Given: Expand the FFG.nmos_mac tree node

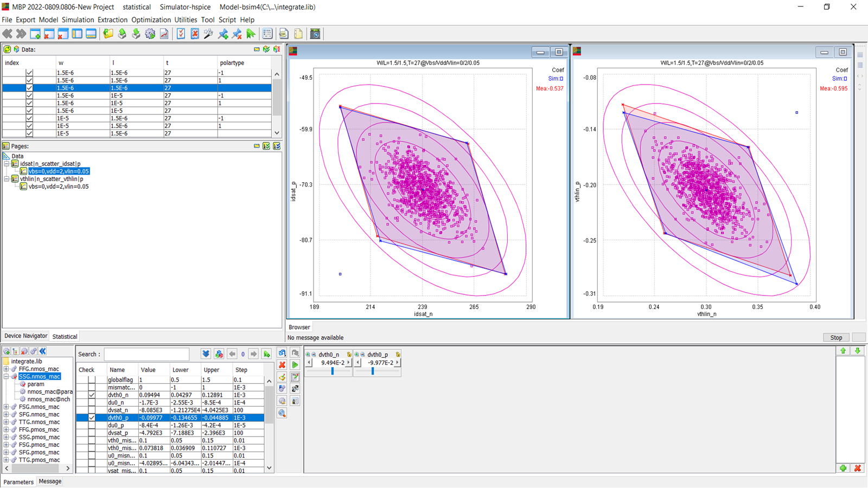Looking at the screenshot, I should (5, 369).
